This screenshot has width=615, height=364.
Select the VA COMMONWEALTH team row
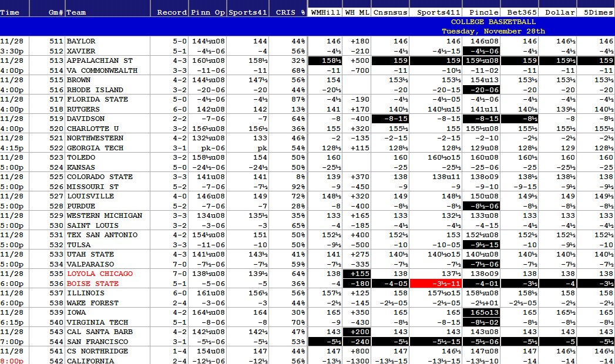coord(308,70)
